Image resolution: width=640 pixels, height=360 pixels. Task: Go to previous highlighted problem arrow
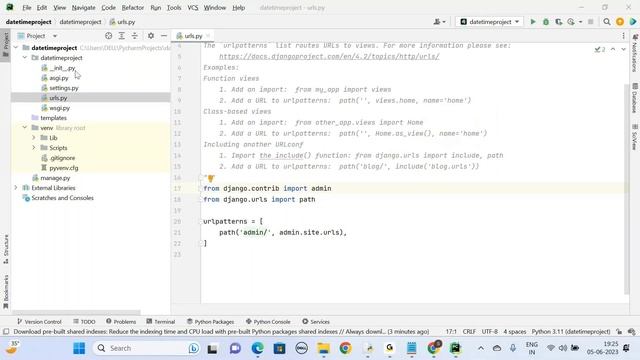[613, 49]
